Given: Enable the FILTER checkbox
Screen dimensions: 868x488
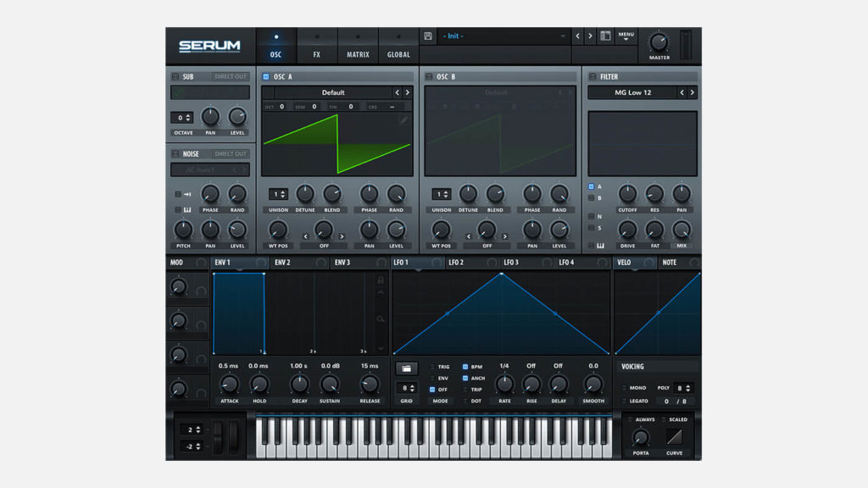Looking at the screenshot, I should click(593, 77).
